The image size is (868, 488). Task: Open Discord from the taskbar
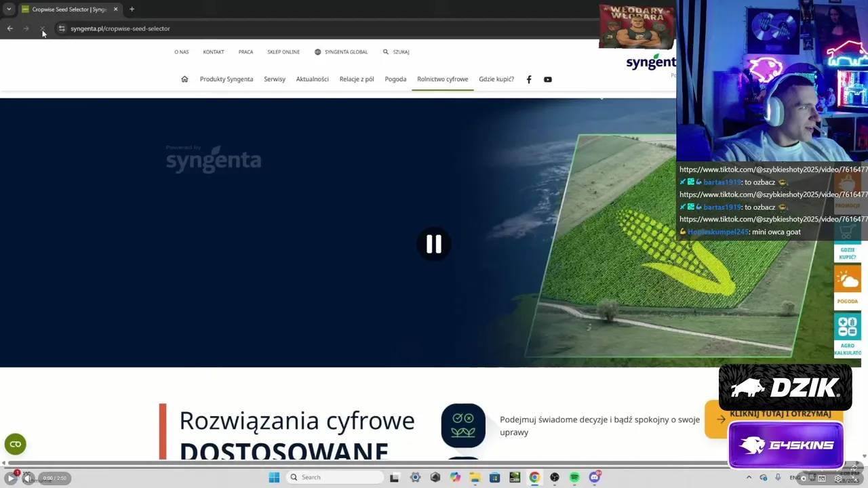click(595, 477)
